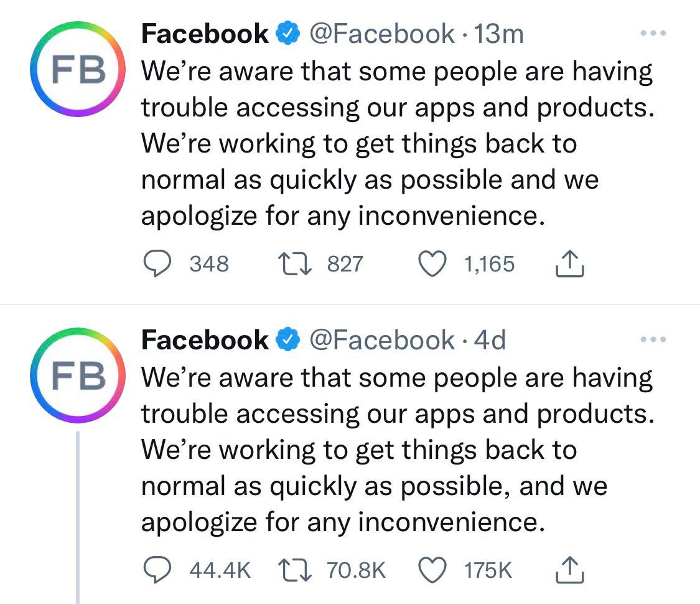Click verified badge on the 4d tweet

coord(288,339)
